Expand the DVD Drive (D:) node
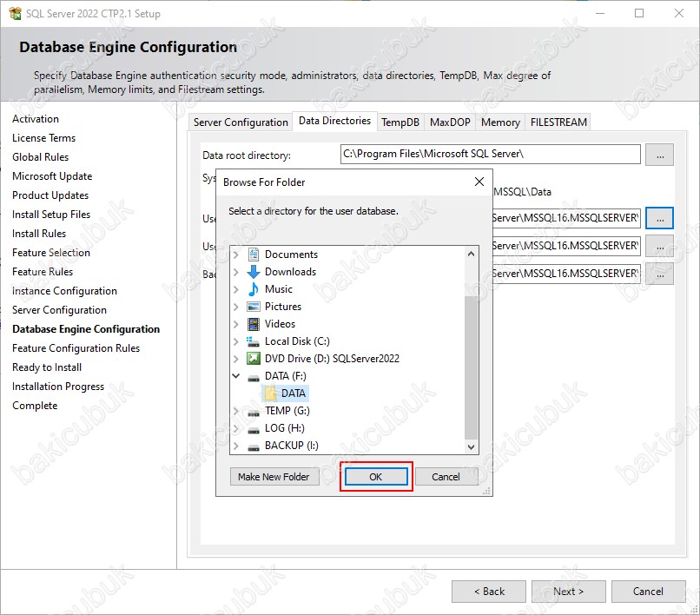The image size is (700, 615). pyautogui.click(x=235, y=359)
